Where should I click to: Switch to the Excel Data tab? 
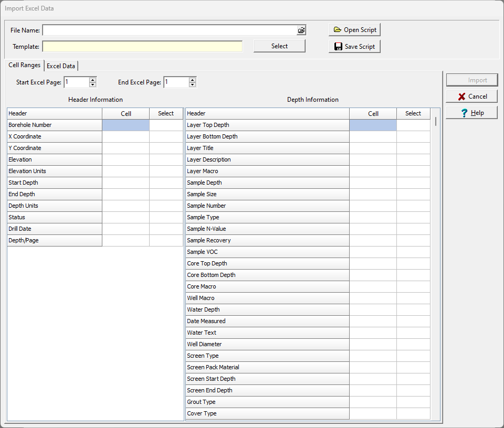(x=60, y=66)
